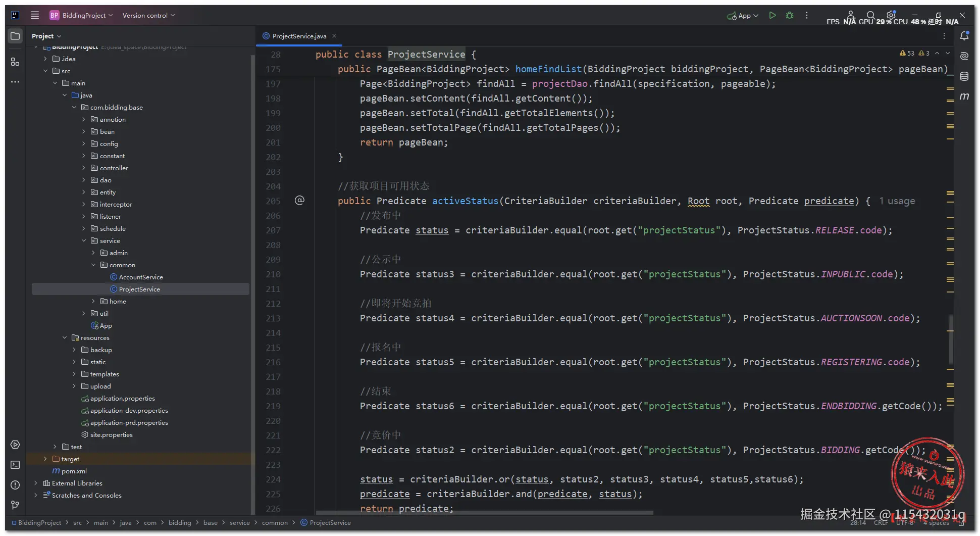
Task: Expand the .idea folder
Action: (x=45, y=59)
